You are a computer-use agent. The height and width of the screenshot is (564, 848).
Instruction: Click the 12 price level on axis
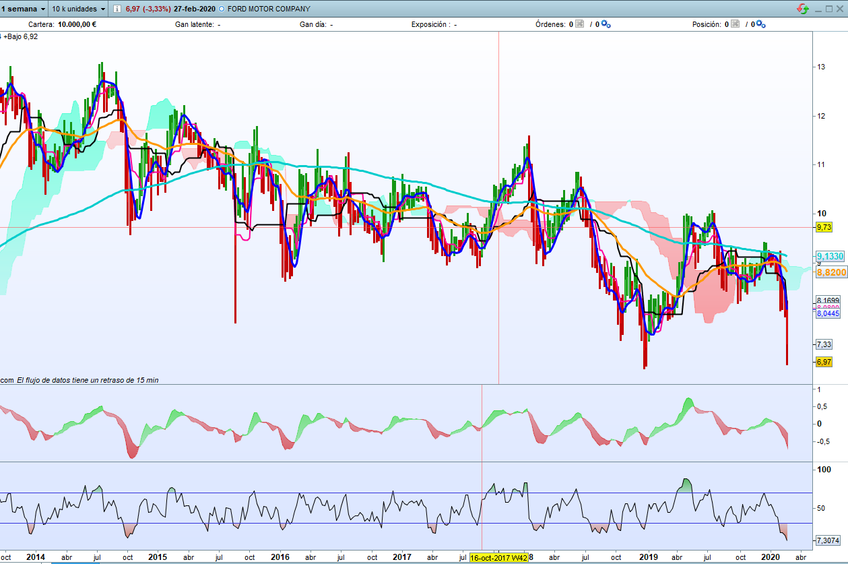(x=822, y=116)
